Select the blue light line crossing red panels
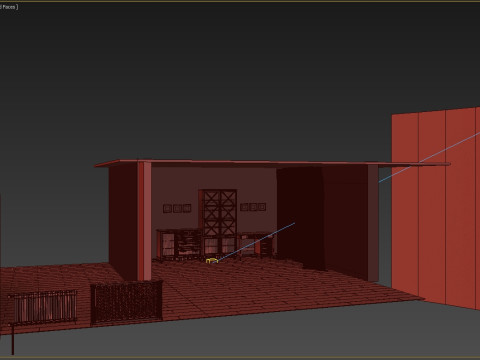 [x=429, y=157]
